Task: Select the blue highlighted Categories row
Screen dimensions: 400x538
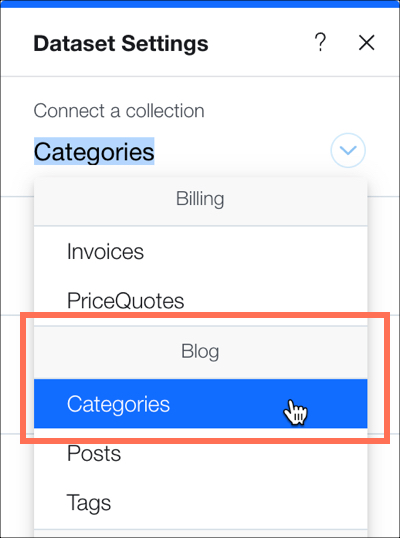Action: 200,404
